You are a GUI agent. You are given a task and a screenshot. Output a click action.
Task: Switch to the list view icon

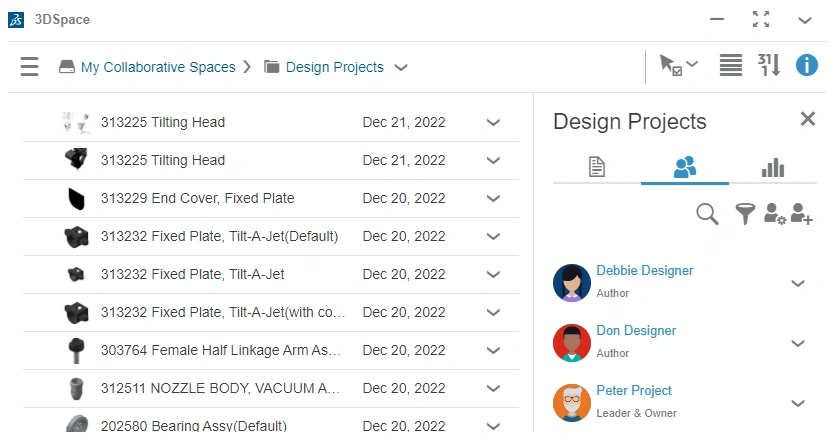point(731,66)
